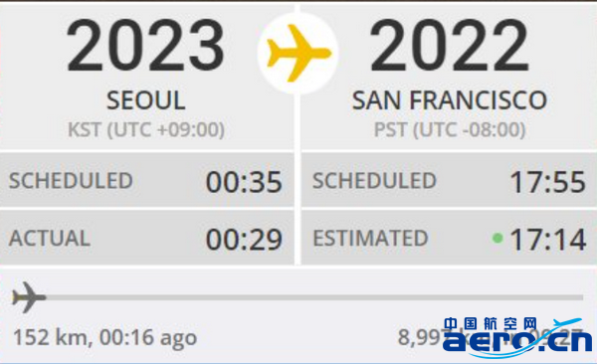Click scheduled arrival time 17:55
The width and height of the screenshot is (597, 364).
point(548,182)
